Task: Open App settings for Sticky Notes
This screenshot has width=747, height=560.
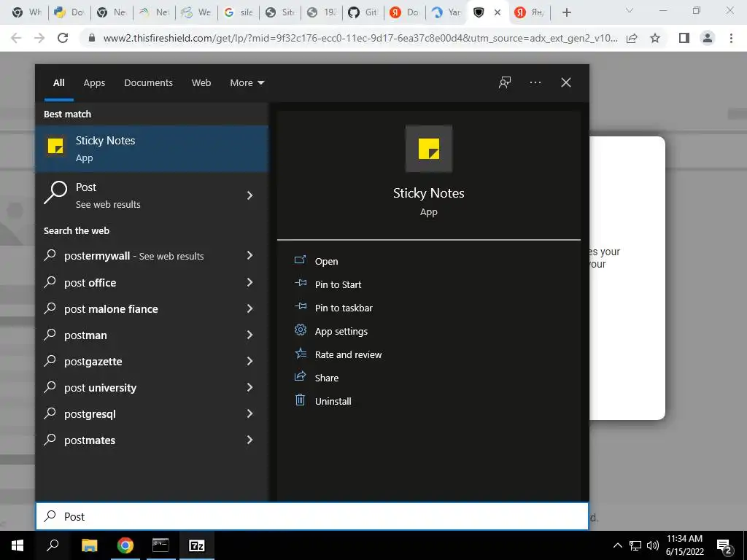Action: pyautogui.click(x=341, y=331)
